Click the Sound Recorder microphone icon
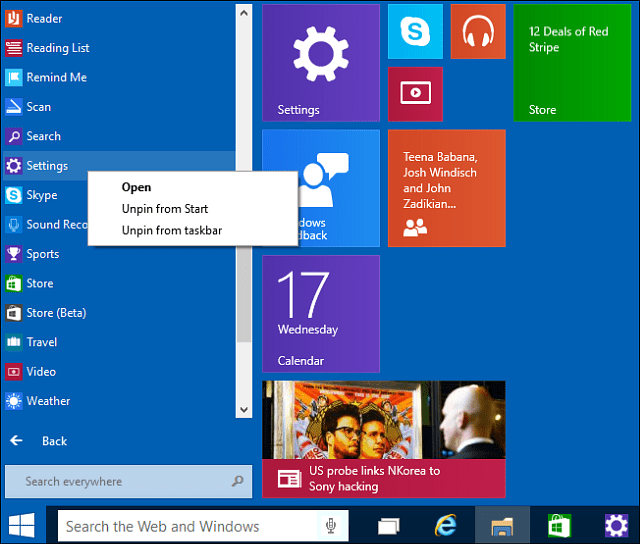640x544 pixels. 13,224
